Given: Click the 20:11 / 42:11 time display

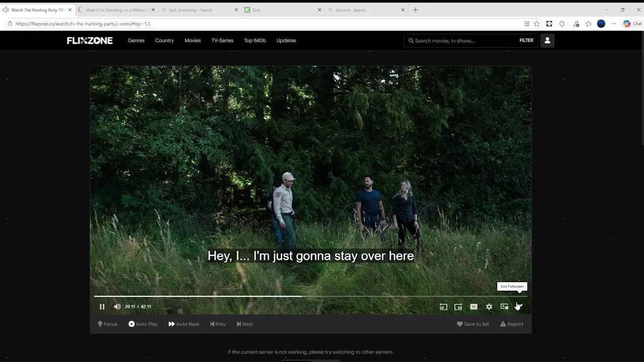Looking at the screenshot, I should coord(138,307).
